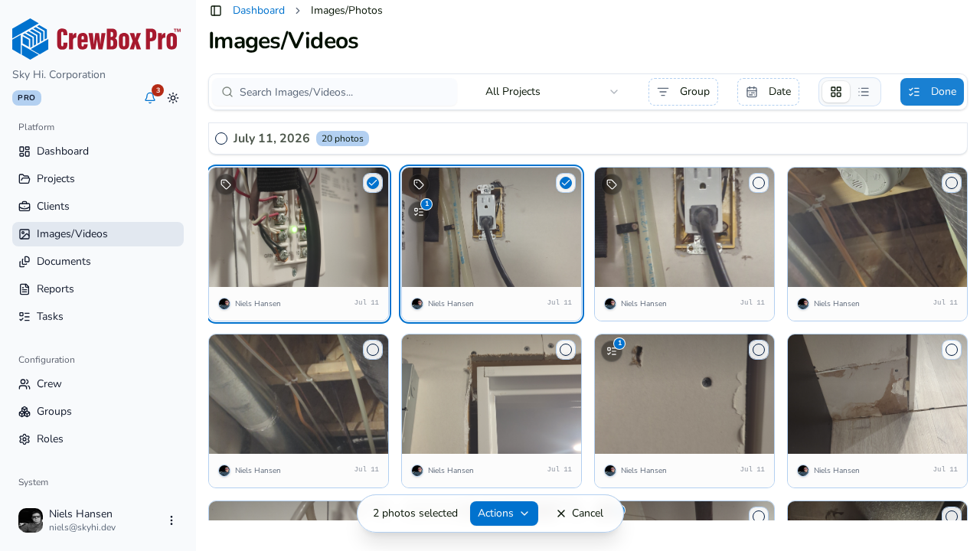Select the smoke detector ceiling photo checkbox
Viewport: 980px width, 551px height.
(952, 183)
